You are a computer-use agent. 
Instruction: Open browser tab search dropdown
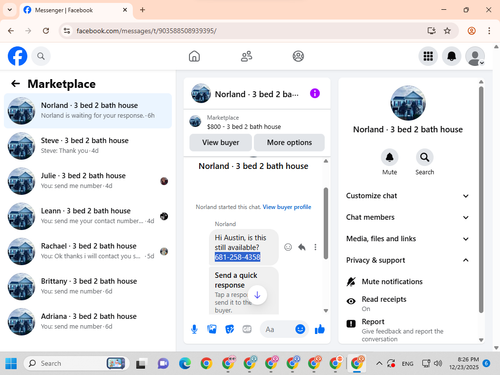(10, 10)
